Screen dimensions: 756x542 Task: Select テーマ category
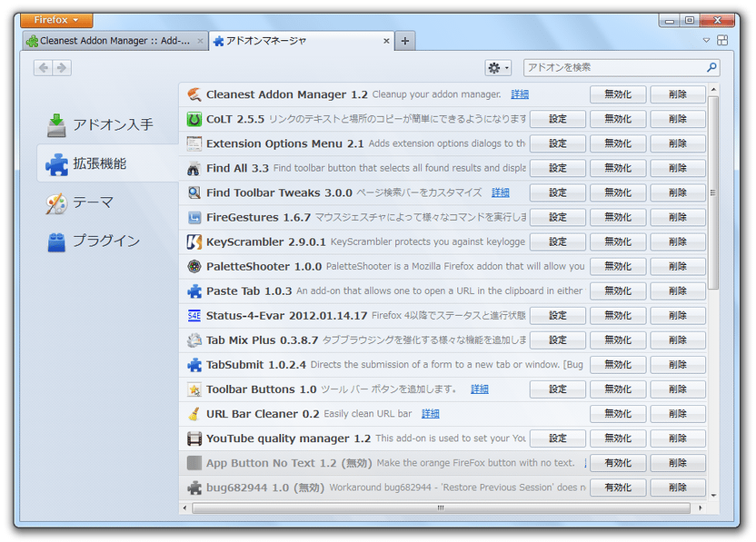(108, 202)
